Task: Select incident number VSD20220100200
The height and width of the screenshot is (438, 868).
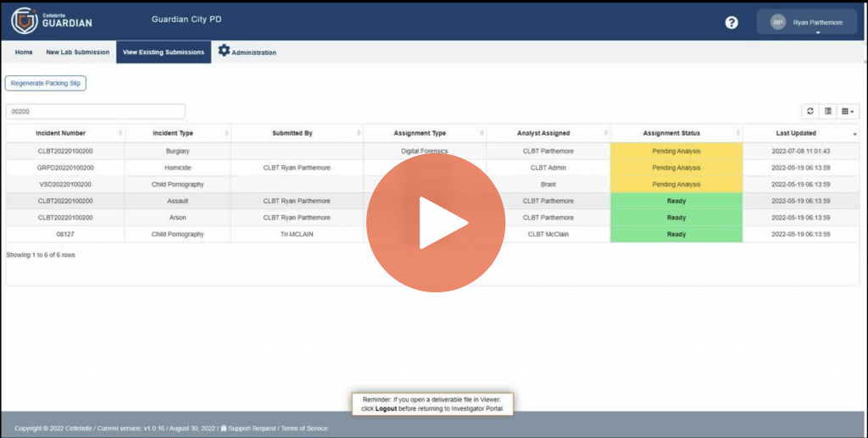Action: pos(65,184)
